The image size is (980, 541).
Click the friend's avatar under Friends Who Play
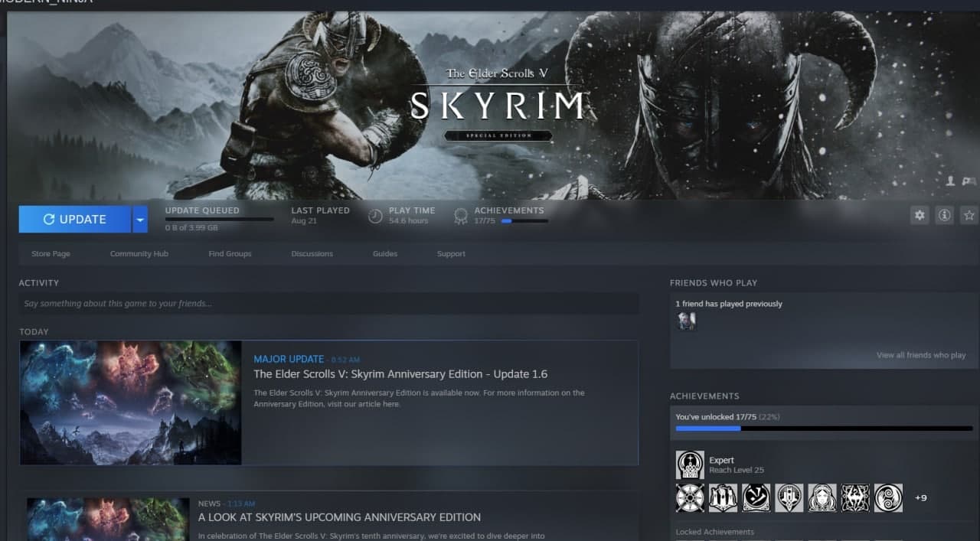[x=687, y=321]
